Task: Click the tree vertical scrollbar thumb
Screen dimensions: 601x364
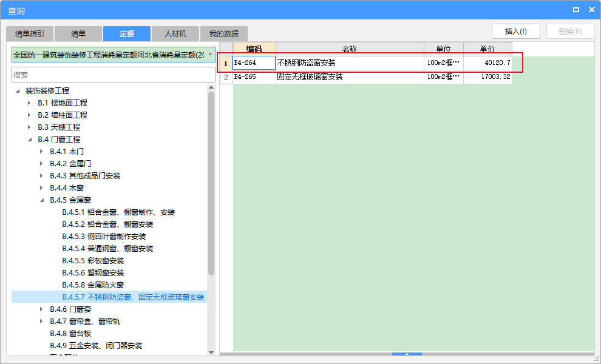Action: 211,183
